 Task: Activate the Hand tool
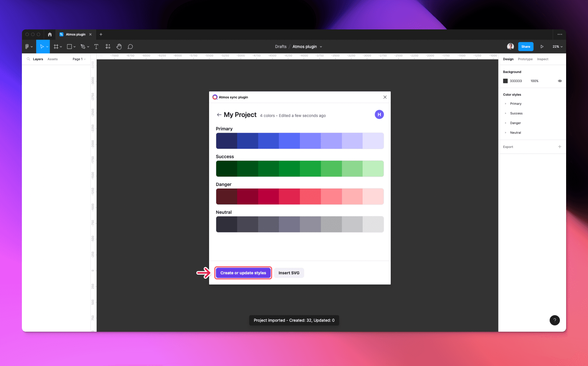pos(119,46)
